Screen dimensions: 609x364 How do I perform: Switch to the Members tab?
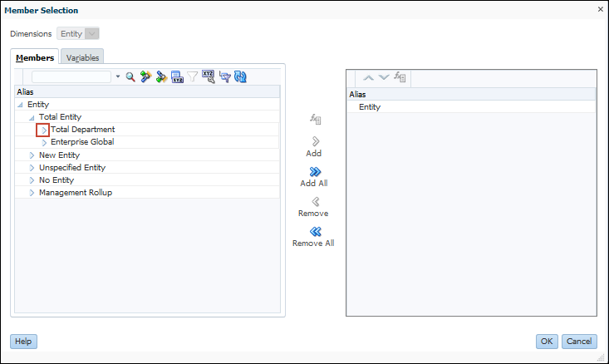pyautogui.click(x=35, y=57)
